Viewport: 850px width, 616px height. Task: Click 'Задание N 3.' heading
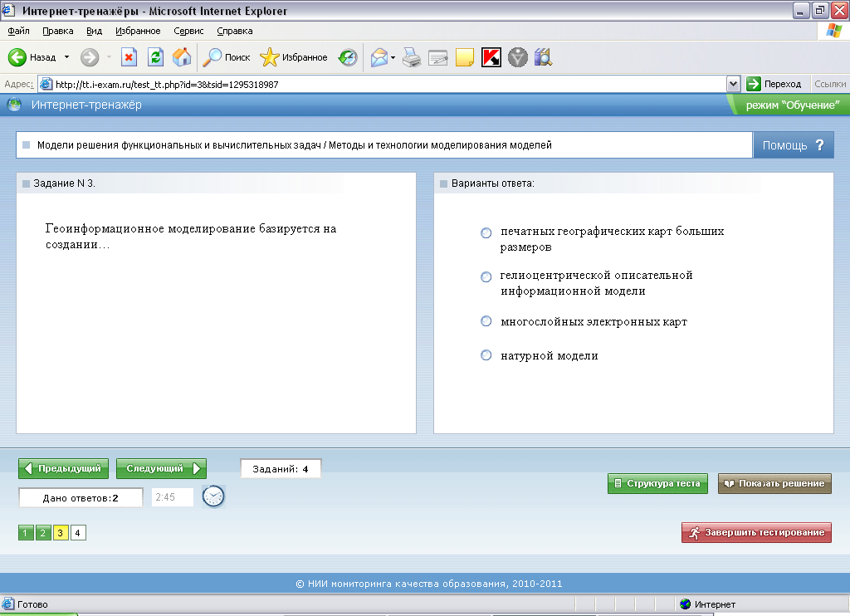64,183
